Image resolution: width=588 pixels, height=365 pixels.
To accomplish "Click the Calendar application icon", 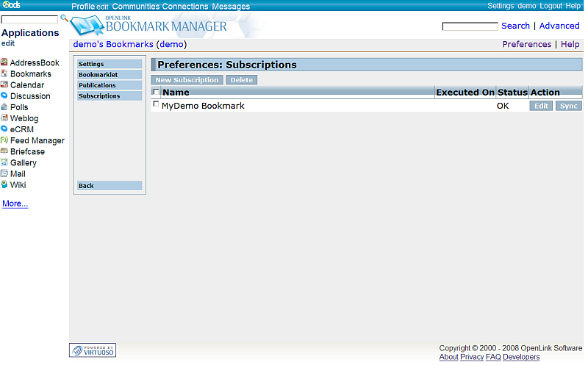I will 4,85.
